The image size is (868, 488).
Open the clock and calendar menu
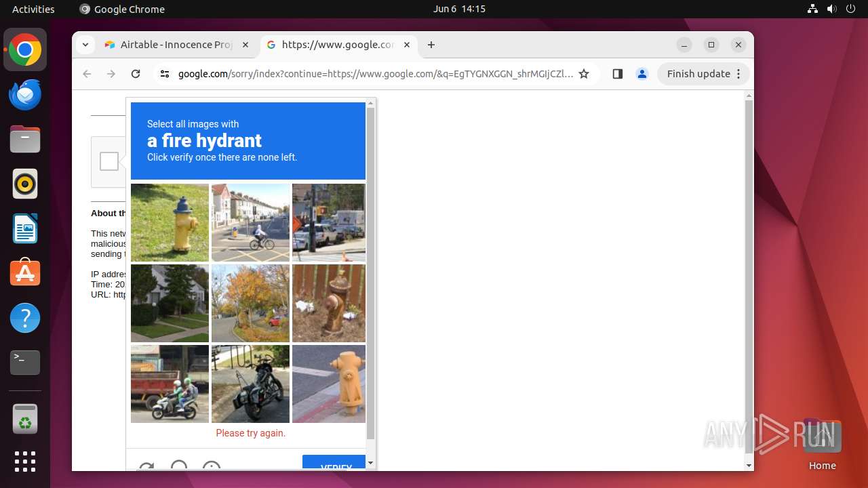(459, 9)
